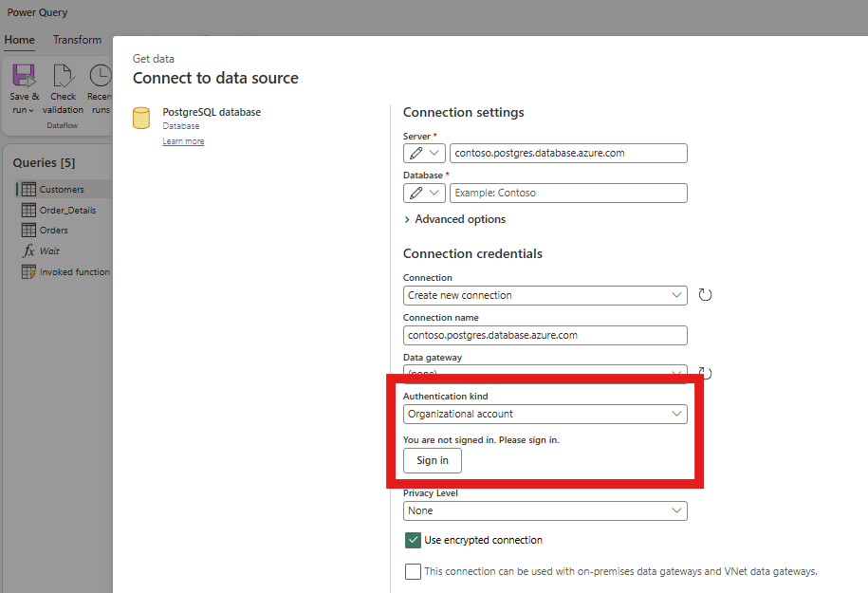The height and width of the screenshot is (593, 868).
Task: Click the Invoked function query icon
Action: pos(31,271)
